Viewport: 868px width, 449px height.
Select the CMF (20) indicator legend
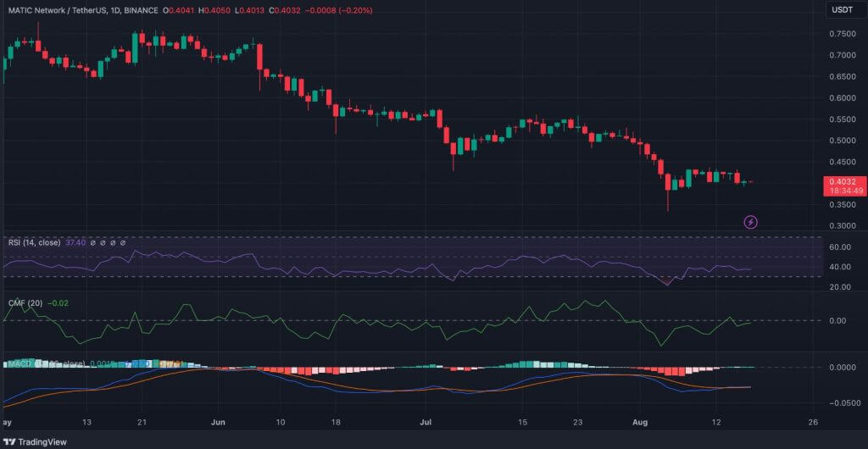click(25, 303)
